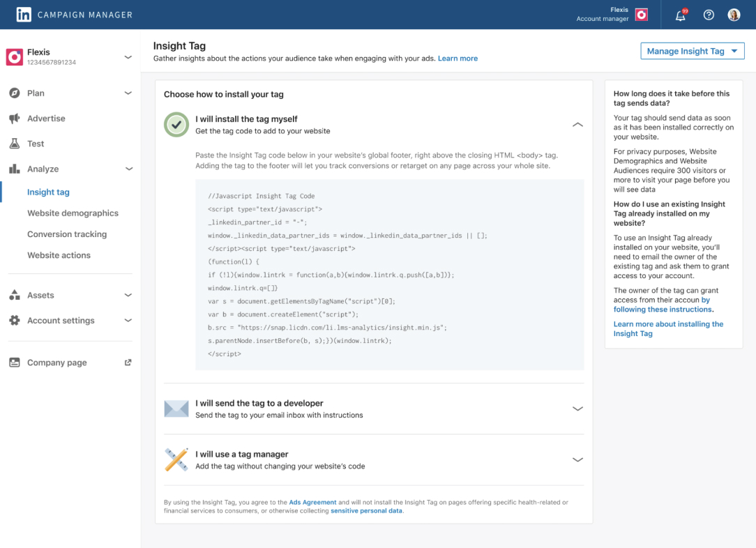Open the notifications bell

(x=680, y=15)
